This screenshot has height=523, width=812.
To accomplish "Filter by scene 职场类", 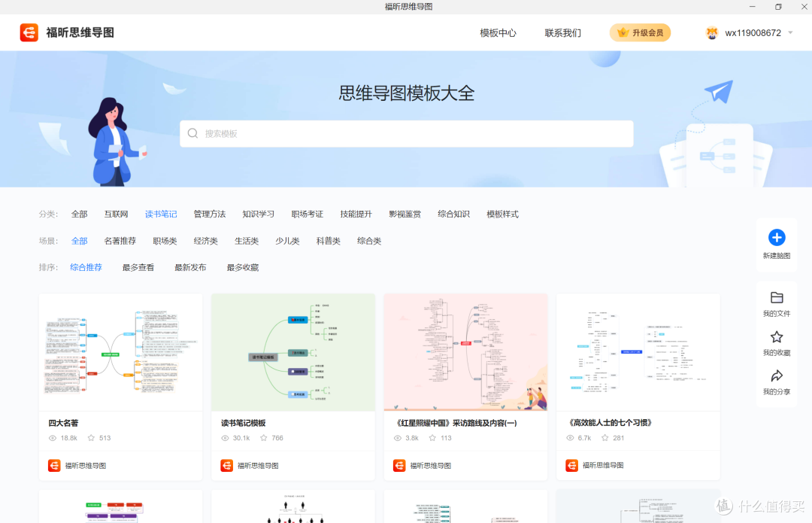I will [x=165, y=241].
